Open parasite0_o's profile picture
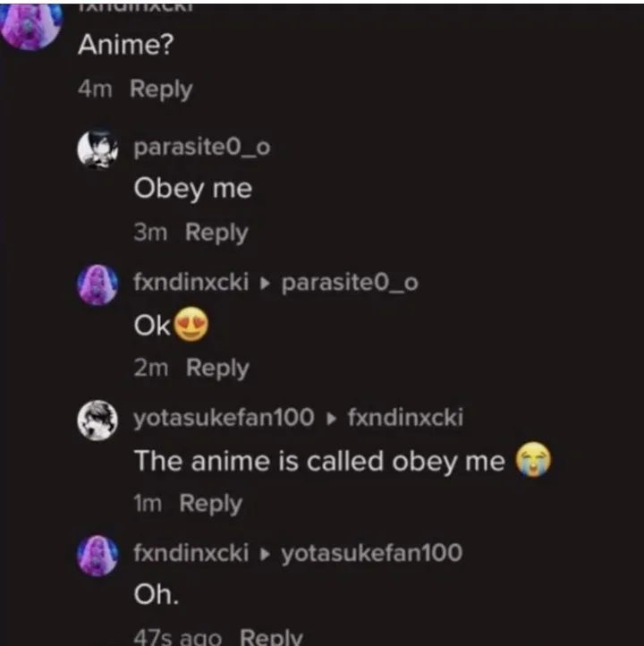Viewport: 644px width, 646px height. click(x=97, y=149)
